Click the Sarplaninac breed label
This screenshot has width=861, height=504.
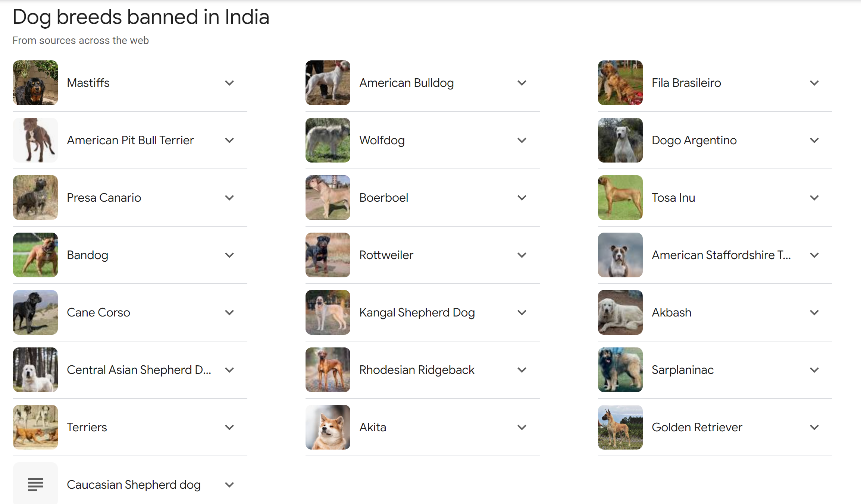(683, 370)
